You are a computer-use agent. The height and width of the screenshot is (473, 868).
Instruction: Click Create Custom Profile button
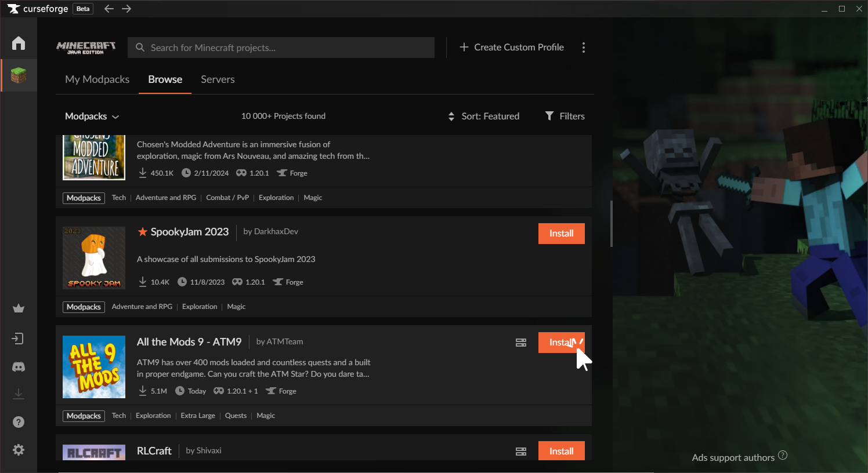(x=512, y=47)
